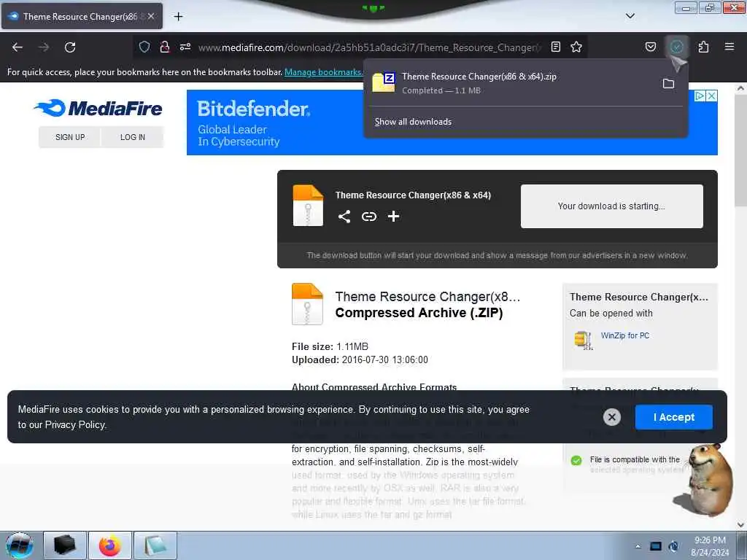The image size is (747, 560).
Task: Open the Pocket save icon
Action: (x=651, y=47)
